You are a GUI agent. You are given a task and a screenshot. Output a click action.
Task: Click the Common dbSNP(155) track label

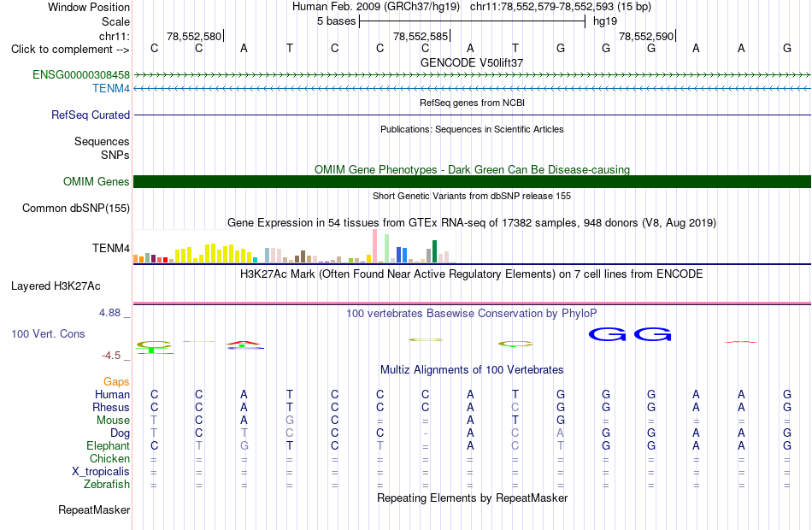(x=76, y=209)
